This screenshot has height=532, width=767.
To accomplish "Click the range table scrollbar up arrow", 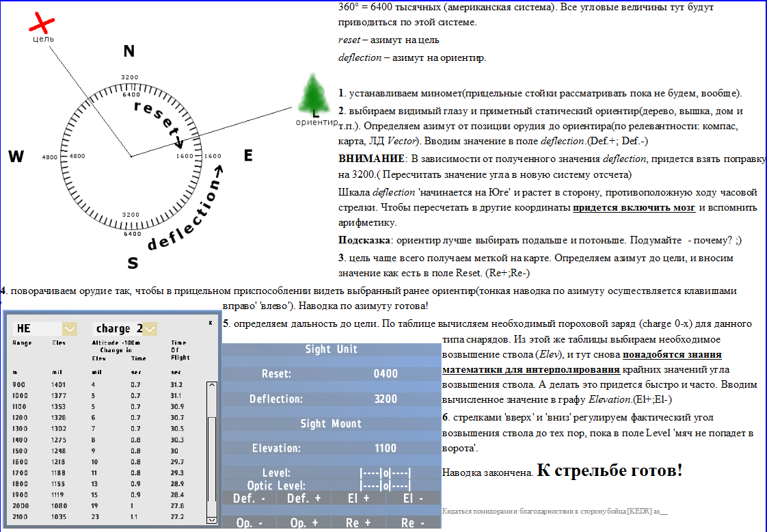I will pyautogui.click(x=212, y=385).
